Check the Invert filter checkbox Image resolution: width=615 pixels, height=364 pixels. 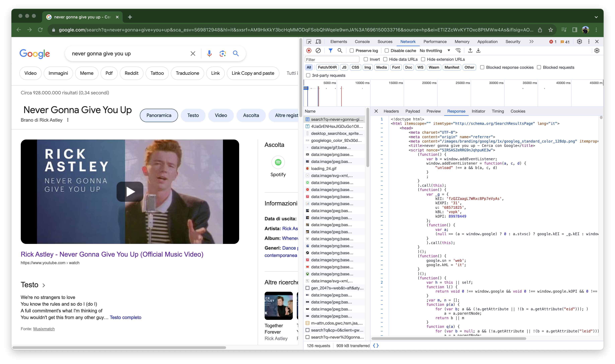(x=366, y=59)
